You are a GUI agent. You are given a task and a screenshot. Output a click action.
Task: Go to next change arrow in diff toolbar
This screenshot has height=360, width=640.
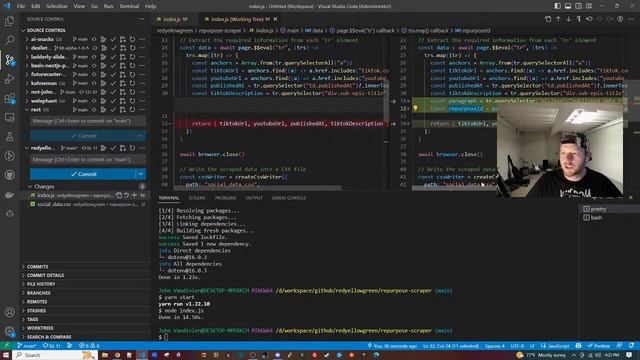(568, 19)
